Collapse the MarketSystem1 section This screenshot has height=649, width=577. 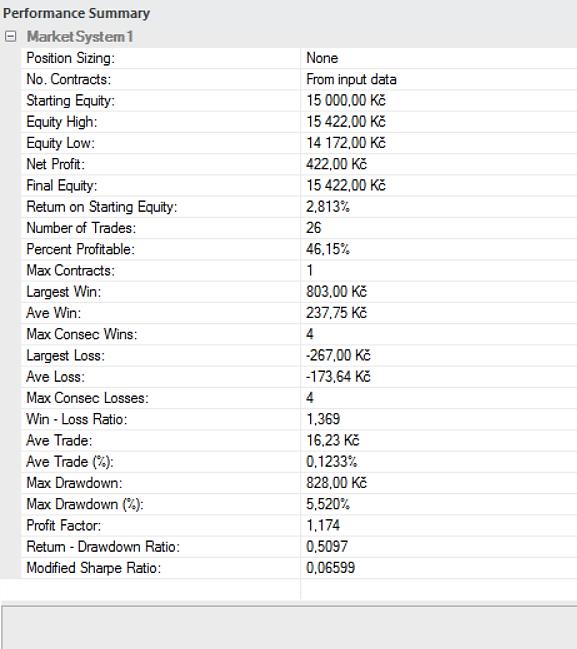point(10,36)
